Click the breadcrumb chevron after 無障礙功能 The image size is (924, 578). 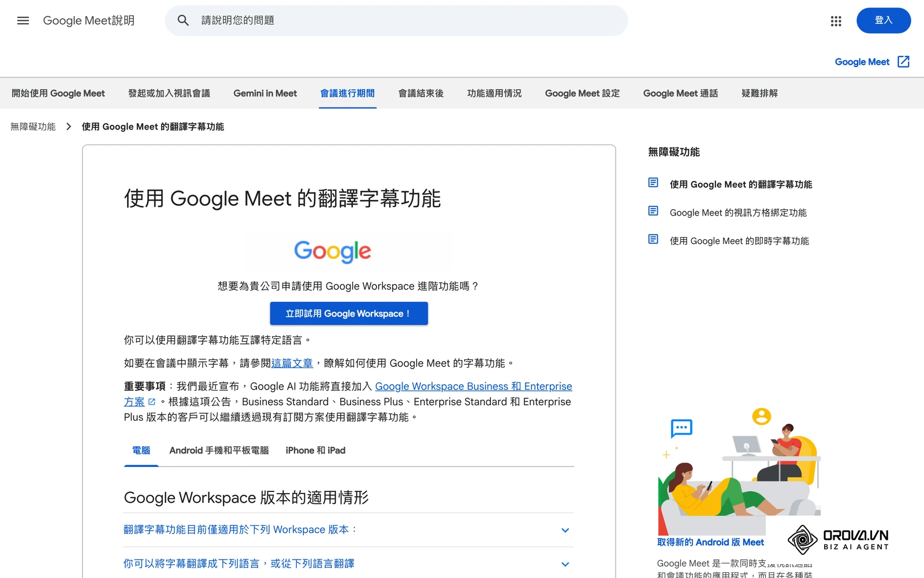click(x=69, y=127)
